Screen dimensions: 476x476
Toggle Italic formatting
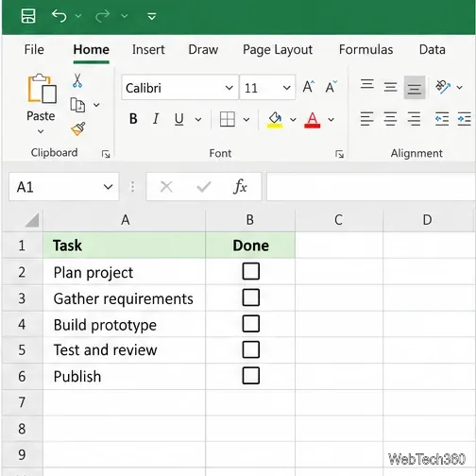pyautogui.click(x=156, y=119)
